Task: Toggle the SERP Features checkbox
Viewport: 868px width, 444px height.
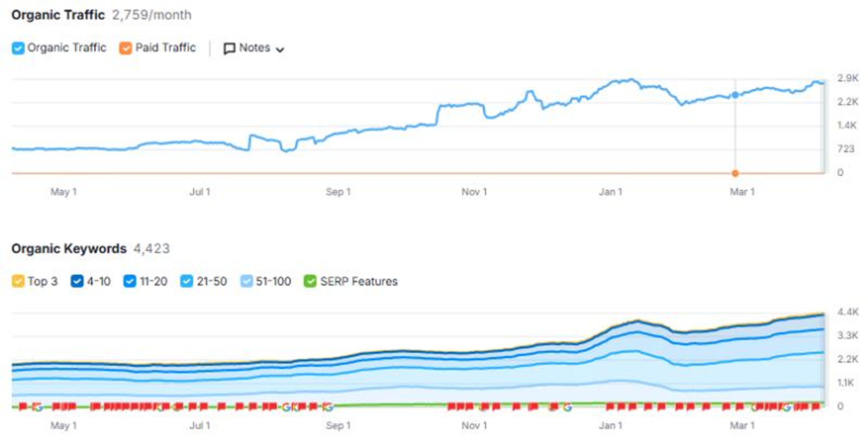Action: pos(310,282)
